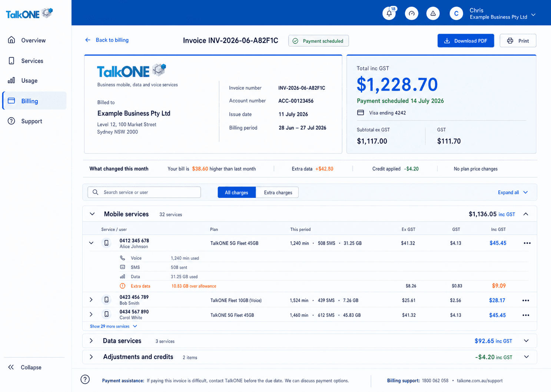Click the $38.60 higher amount text
The image size is (551, 392).
[200, 169]
